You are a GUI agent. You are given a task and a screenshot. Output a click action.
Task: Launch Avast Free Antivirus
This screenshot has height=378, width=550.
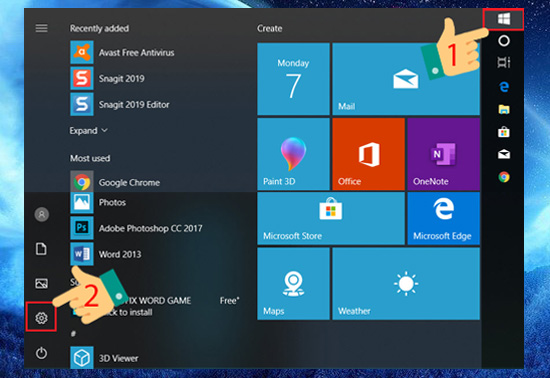122,52
